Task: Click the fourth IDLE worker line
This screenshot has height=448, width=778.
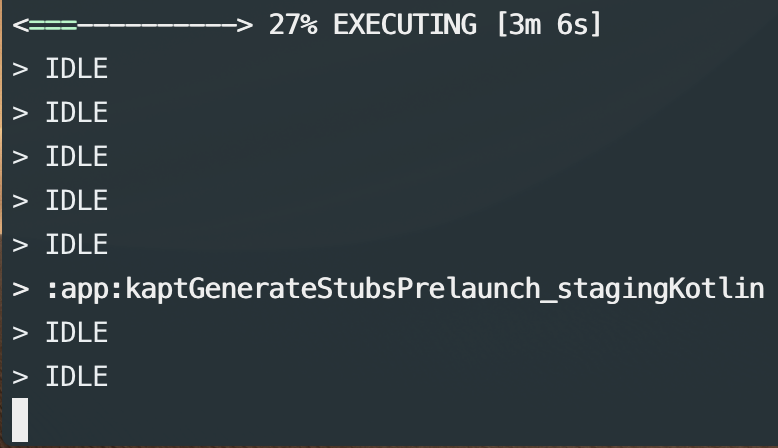Action: tap(76, 201)
